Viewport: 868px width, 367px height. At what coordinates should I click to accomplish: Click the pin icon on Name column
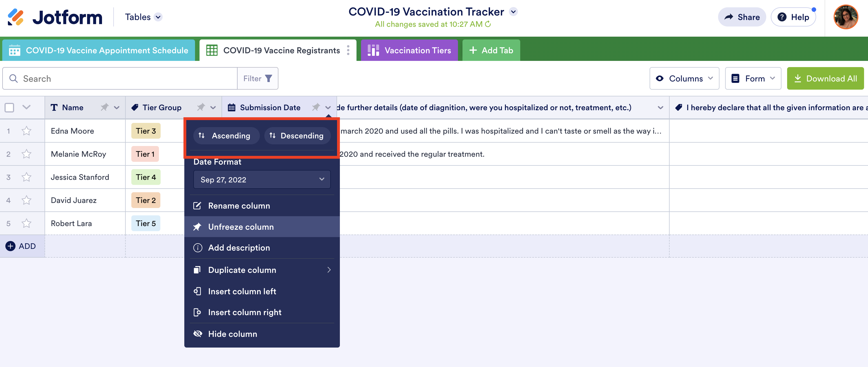(x=105, y=107)
